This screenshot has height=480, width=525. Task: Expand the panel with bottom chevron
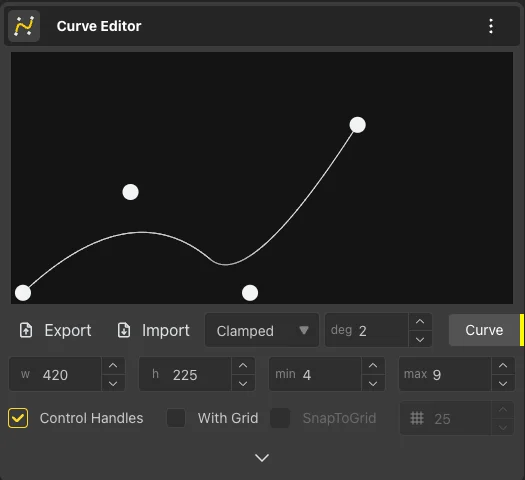pyautogui.click(x=262, y=458)
